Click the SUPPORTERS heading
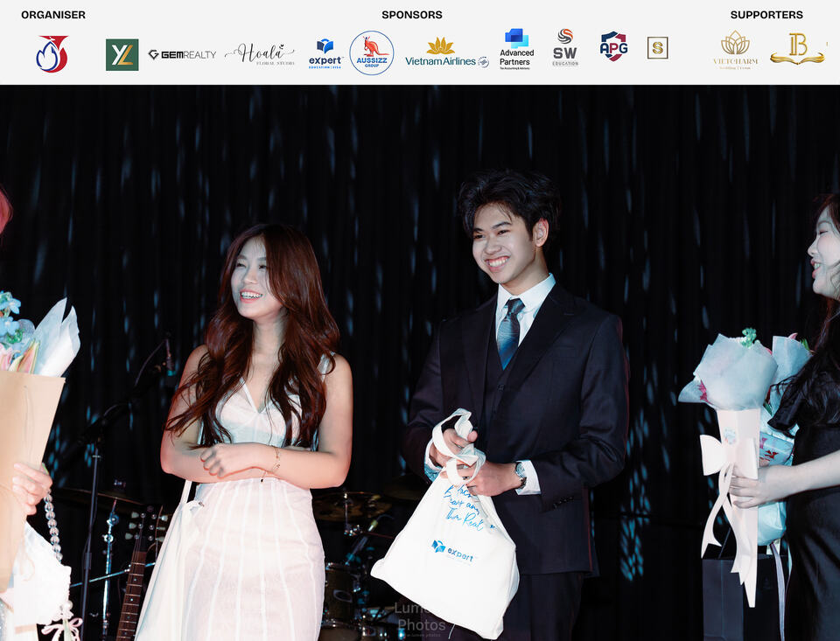Image resolution: width=840 pixels, height=641 pixels. click(x=766, y=15)
